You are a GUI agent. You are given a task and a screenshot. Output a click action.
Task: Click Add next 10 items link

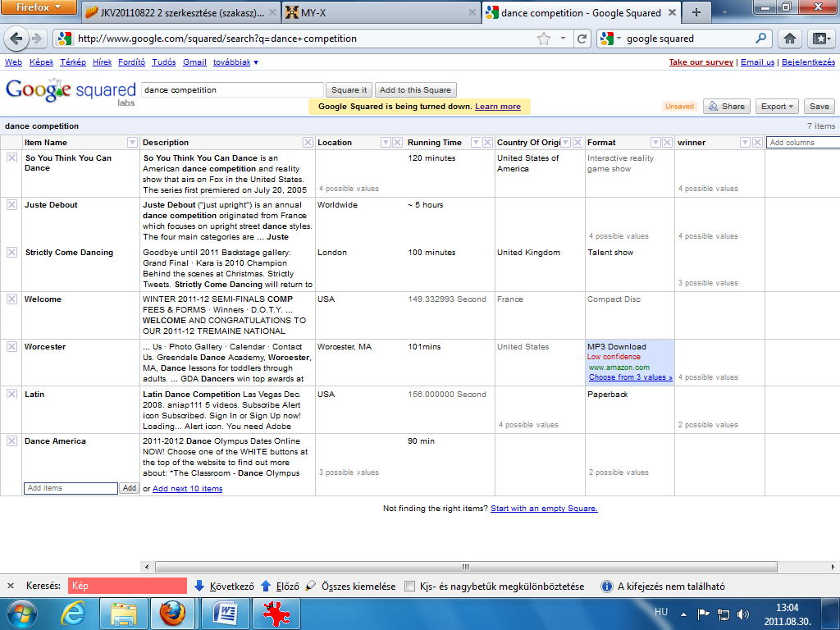pyautogui.click(x=188, y=489)
